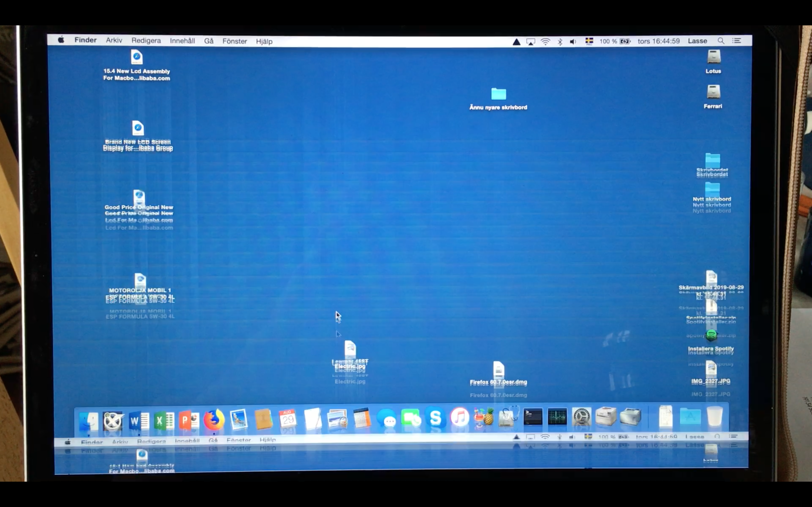This screenshot has height=507, width=812.
Task: Select the Ännu nyare skrivbord folder
Action: 498,94
